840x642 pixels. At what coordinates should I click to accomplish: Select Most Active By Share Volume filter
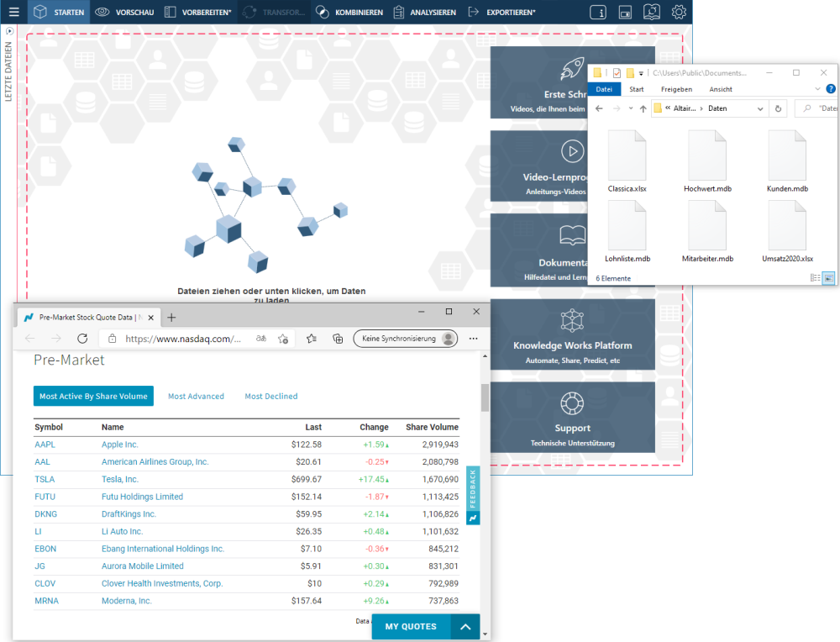(93, 397)
